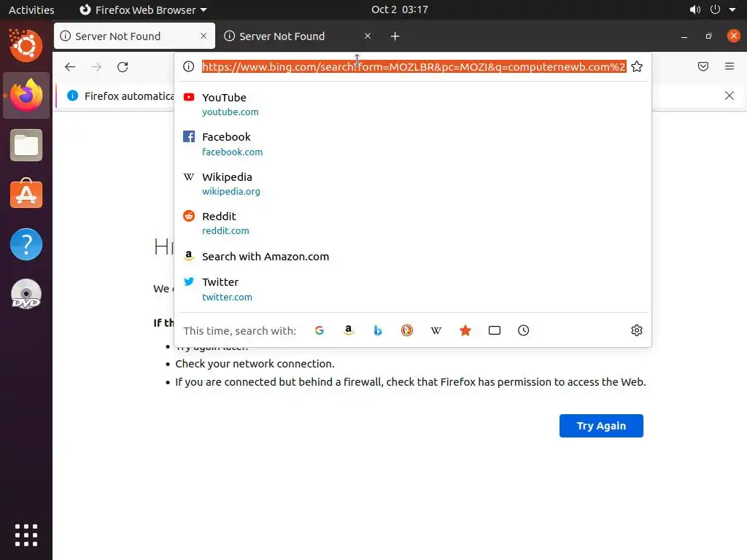Search bookmarks with the star icon
Image resolution: width=747 pixels, height=560 pixels.
tap(465, 330)
